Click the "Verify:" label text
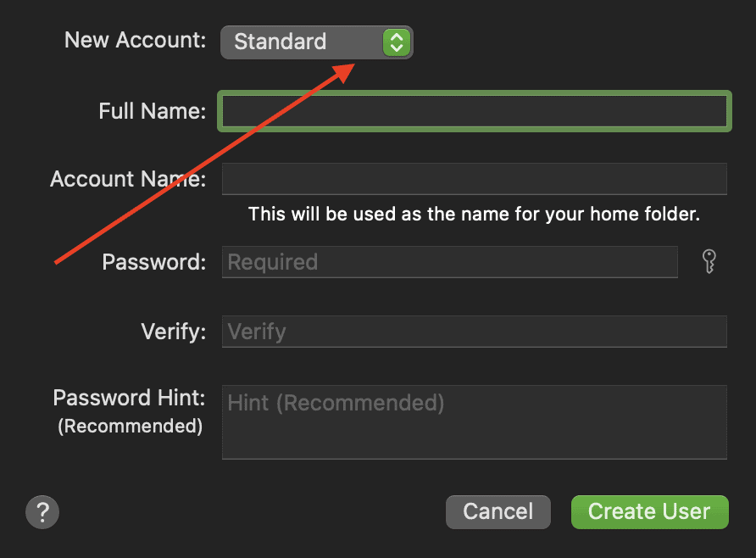The image size is (756, 558). pos(174,332)
